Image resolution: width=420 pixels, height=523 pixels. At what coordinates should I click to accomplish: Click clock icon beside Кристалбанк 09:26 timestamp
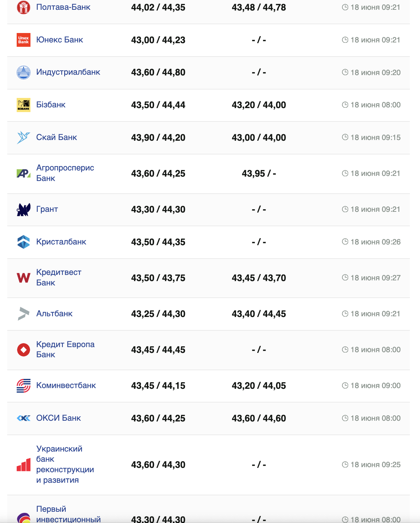coord(345,242)
